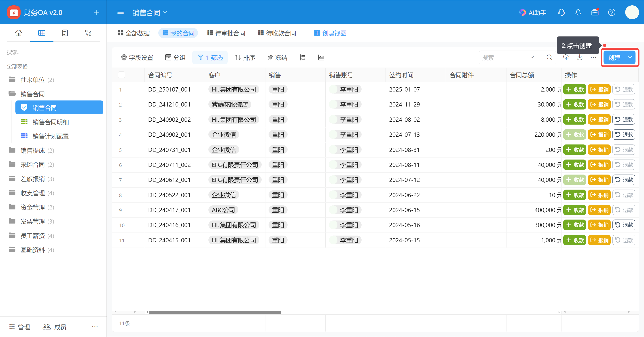Open 分组 grouping options

pyautogui.click(x=175, y=58)
